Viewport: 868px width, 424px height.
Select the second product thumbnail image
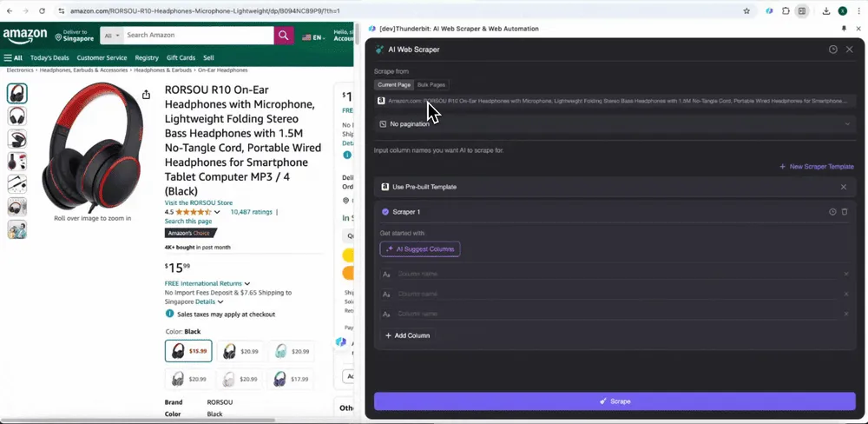coord(17,116)
